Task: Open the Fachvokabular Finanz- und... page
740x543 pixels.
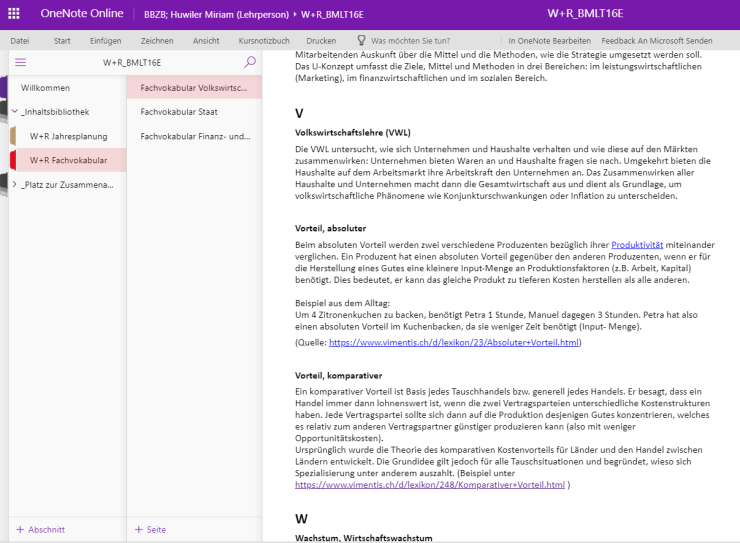Action: (x=194, y=136)
